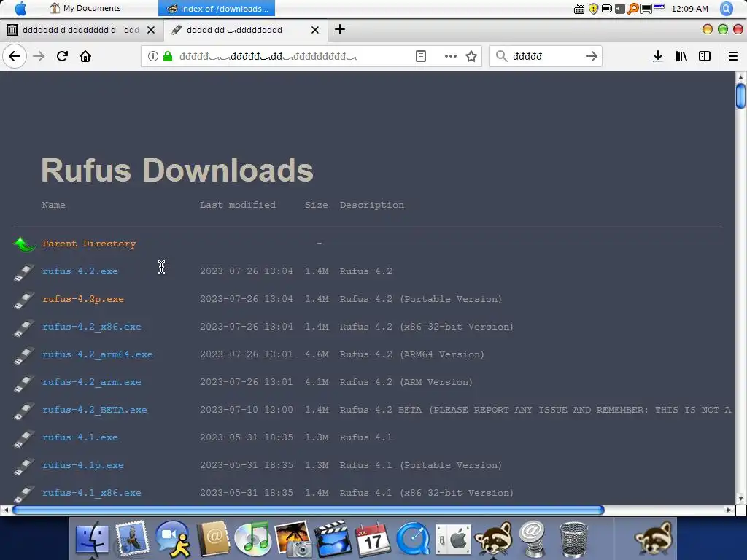Launch iMovie clapperboard dock icon

pyautogui.click(x=333, y=539)
